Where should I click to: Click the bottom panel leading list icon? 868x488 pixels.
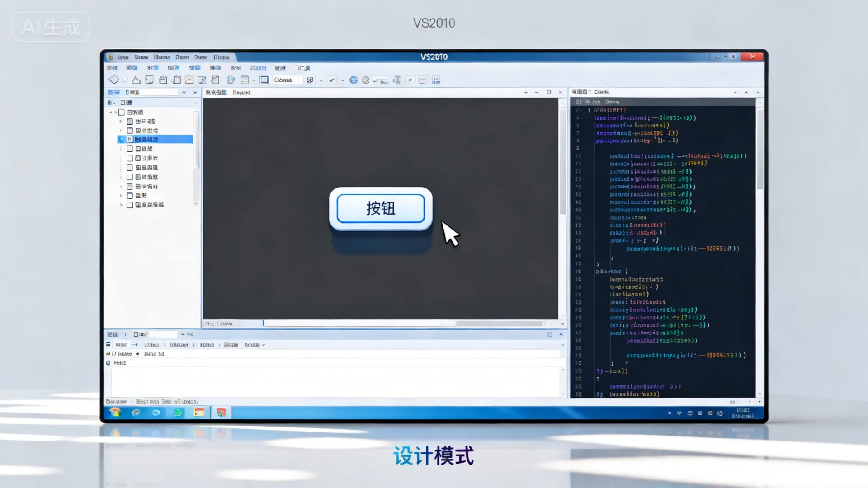point(108,344)
